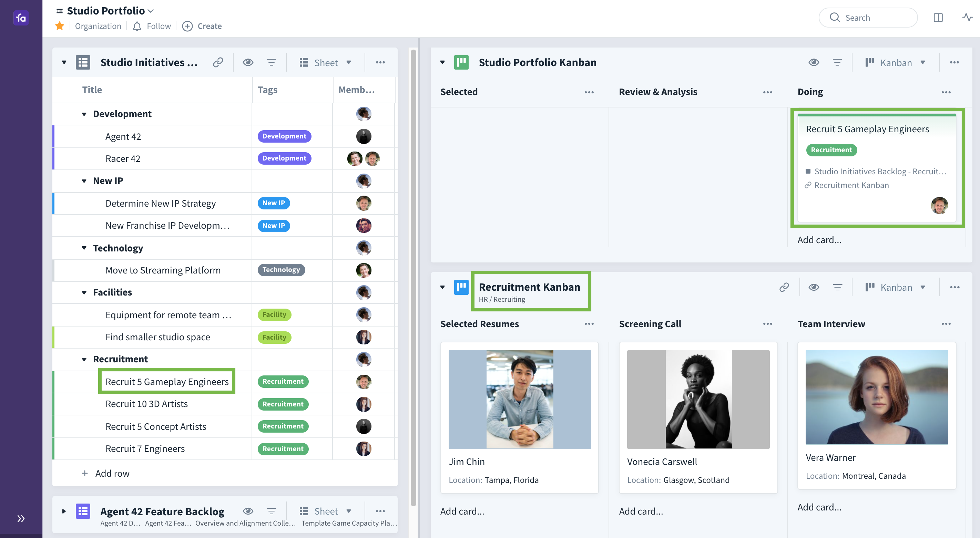This screenshot has height=538, width=980.
Task: Select the Template Game Capacity Plan tab
Action: coord(348,523)
